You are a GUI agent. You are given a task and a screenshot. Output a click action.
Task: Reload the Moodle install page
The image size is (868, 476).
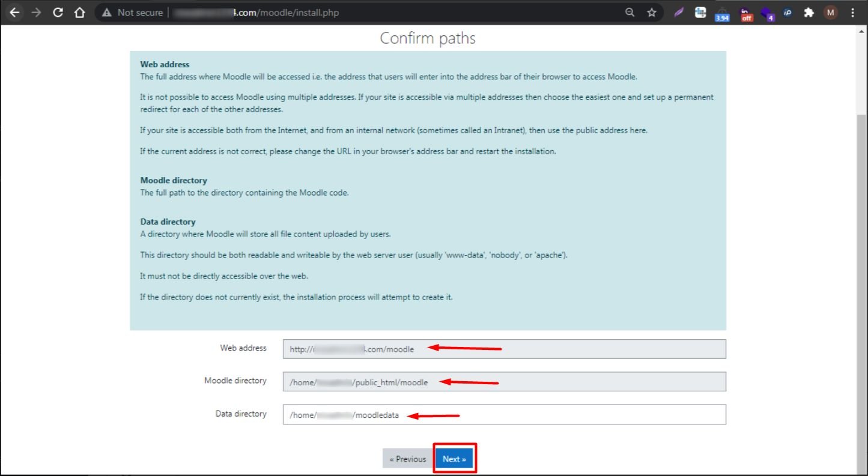pos(58,13)
